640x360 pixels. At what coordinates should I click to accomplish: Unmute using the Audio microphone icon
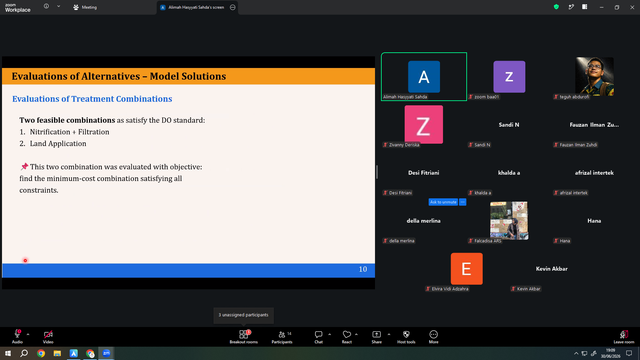coord(18,335)
